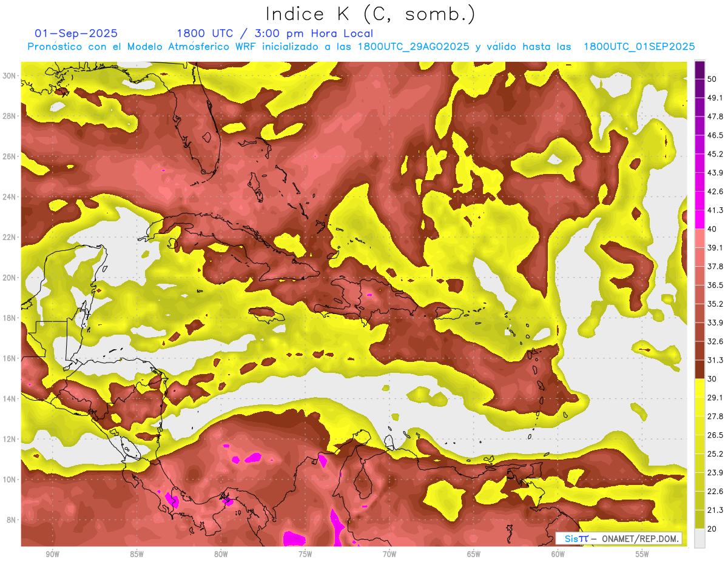Click the "65W" longitude label
728x562 pixels.
pyautogui.click(x=474, y=555)
